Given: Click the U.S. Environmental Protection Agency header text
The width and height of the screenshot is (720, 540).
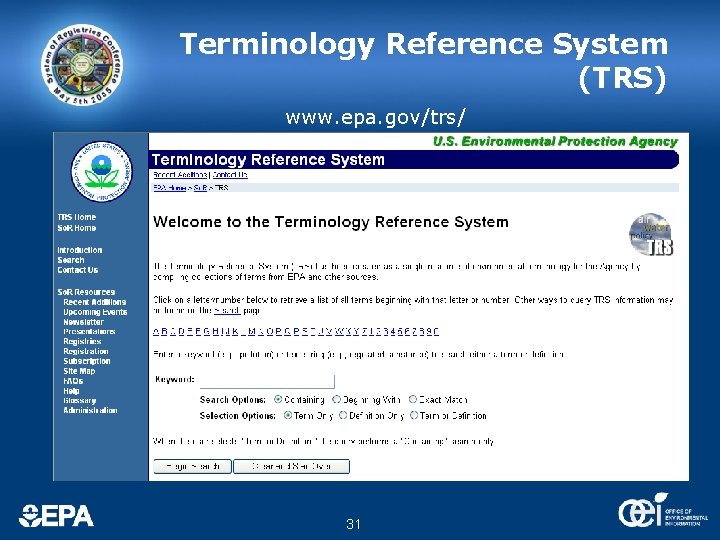Looking at the screenshot, I should tap(555, 141).
